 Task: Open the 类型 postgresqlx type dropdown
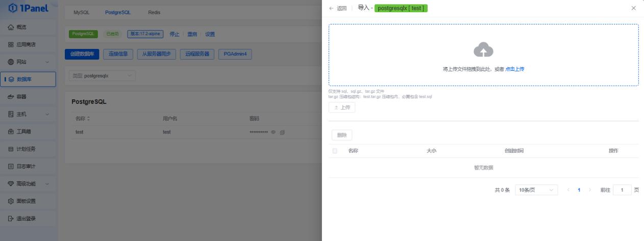103,76
